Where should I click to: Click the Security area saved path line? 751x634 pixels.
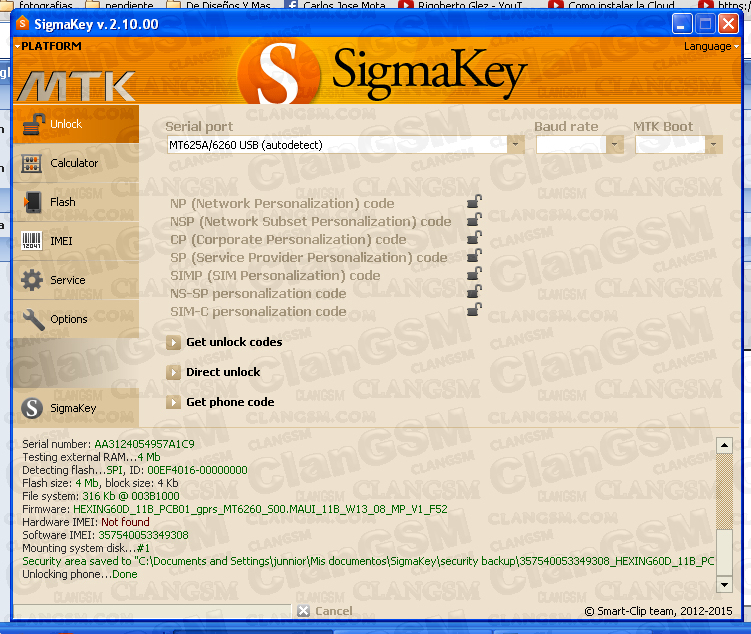(368, 561)
